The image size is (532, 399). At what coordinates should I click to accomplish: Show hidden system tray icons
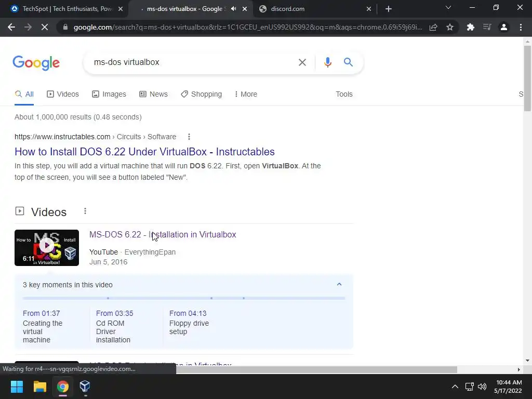pyautogui.click(x=455, y=387)
